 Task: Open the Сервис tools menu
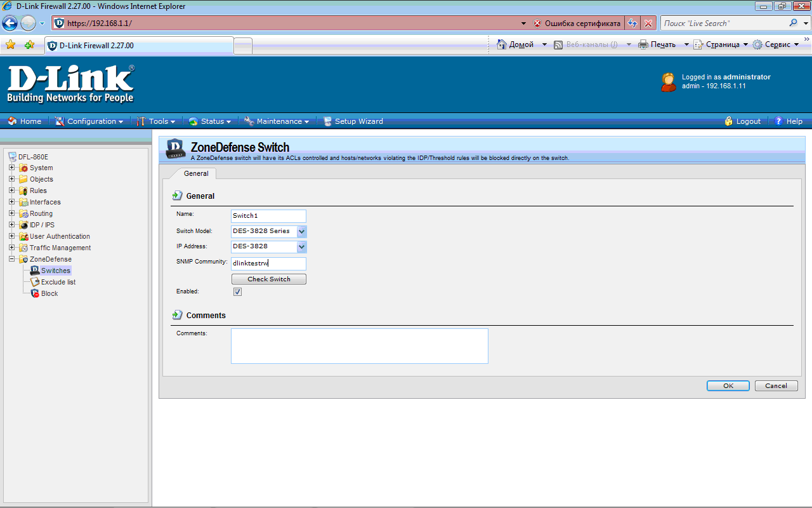(776, 44)
